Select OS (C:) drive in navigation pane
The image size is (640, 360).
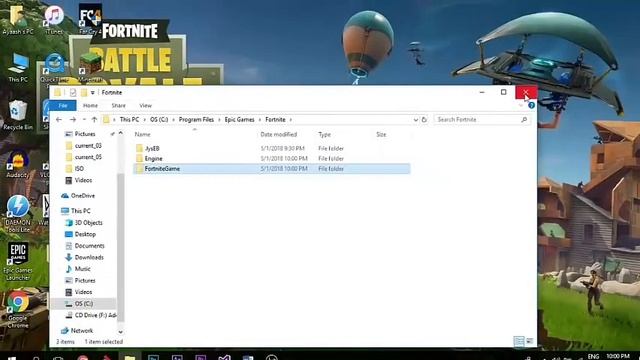click(84, 304)
